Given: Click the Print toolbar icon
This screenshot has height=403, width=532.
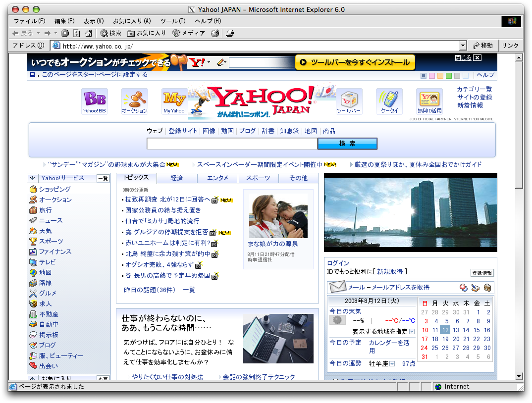Looking at the screenshot, I should tap(230, 33).
